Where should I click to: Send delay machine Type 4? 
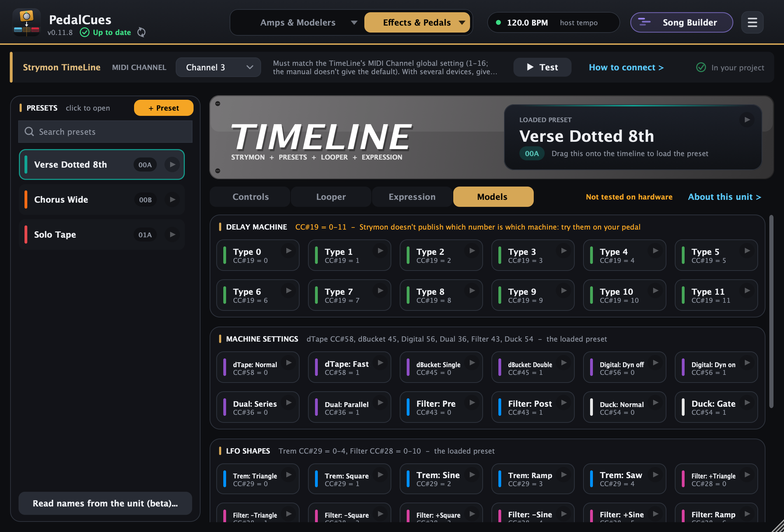click(625, 255)
